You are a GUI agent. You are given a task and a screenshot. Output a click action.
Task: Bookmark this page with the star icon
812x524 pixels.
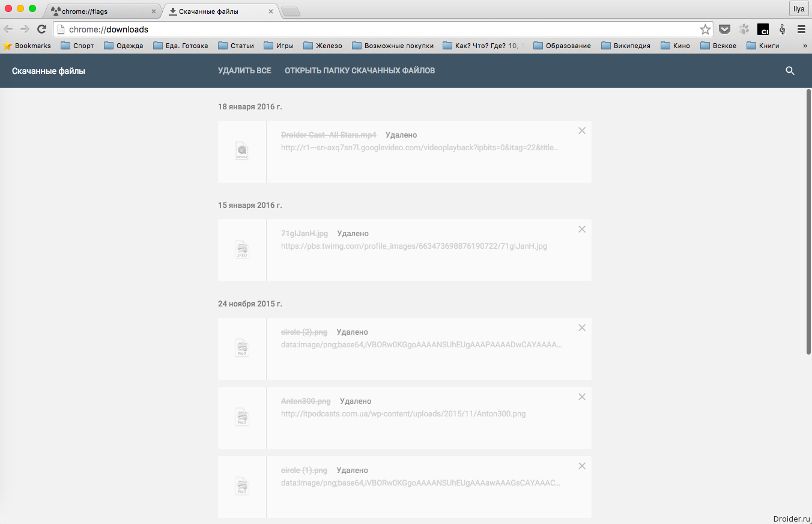click(705, 29)
